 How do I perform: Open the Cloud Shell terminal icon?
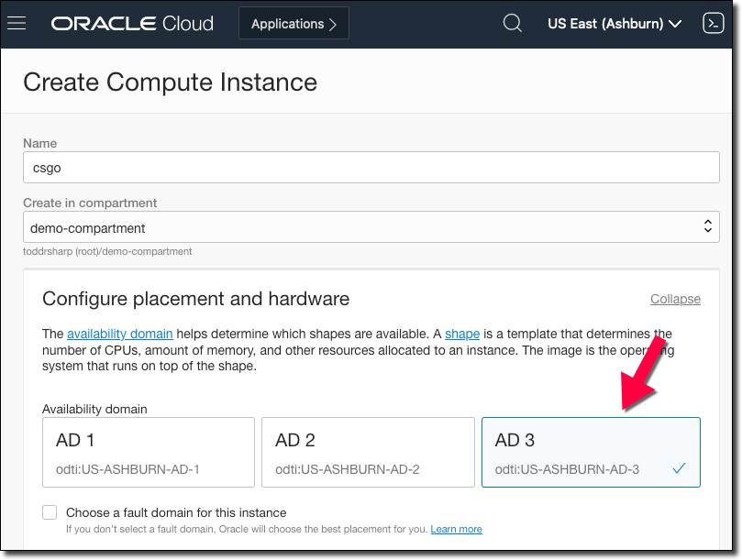(x=713, y=24)
